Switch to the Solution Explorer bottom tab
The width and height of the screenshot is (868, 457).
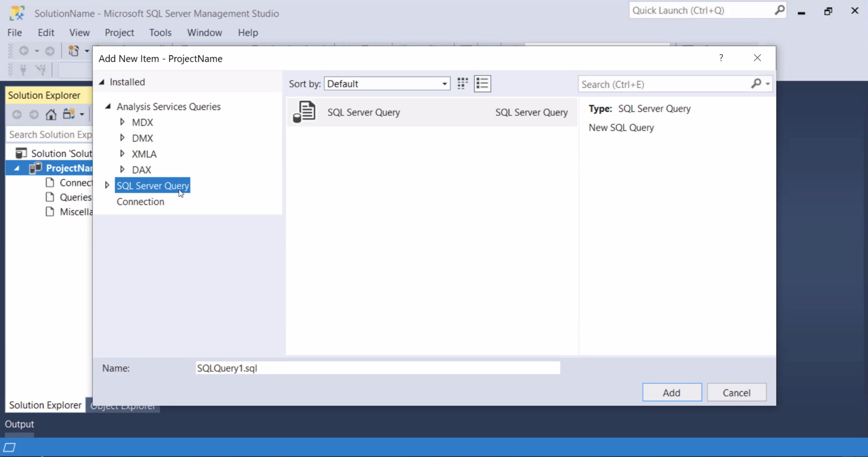[45, 405]
